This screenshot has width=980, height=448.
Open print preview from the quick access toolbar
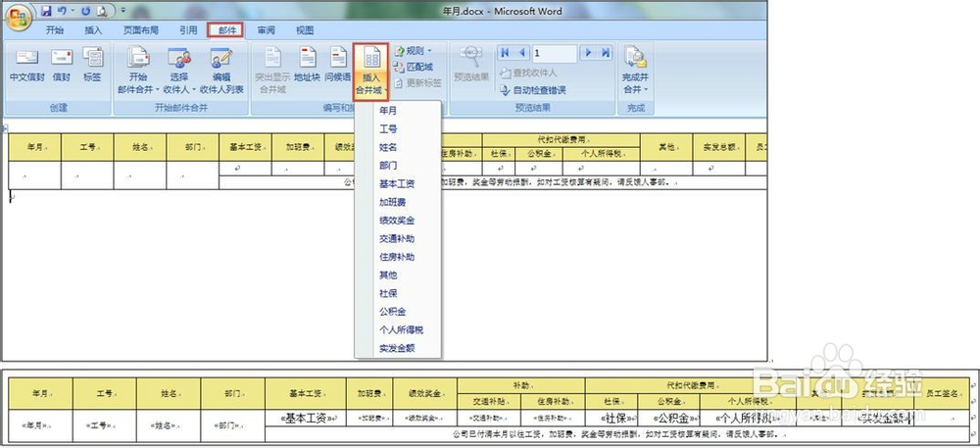[x=101, y=11]
